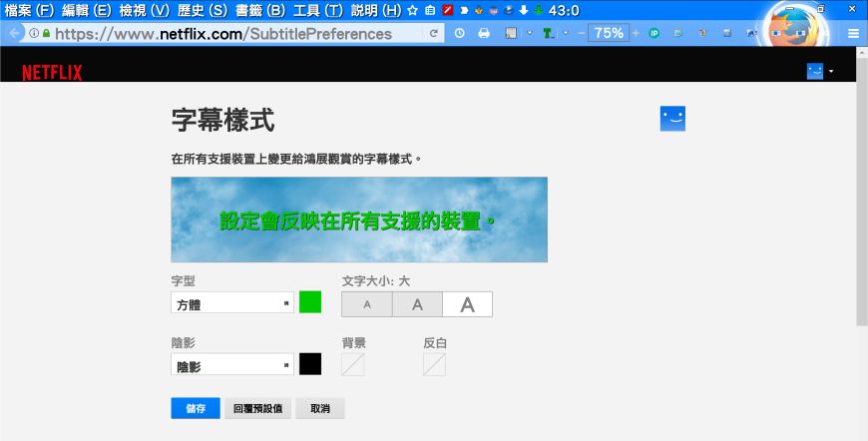Image resolution: width=868 pixels, height=441 pixels.
Task: Click the back arrow navigation button
Action: pos(15,33)
